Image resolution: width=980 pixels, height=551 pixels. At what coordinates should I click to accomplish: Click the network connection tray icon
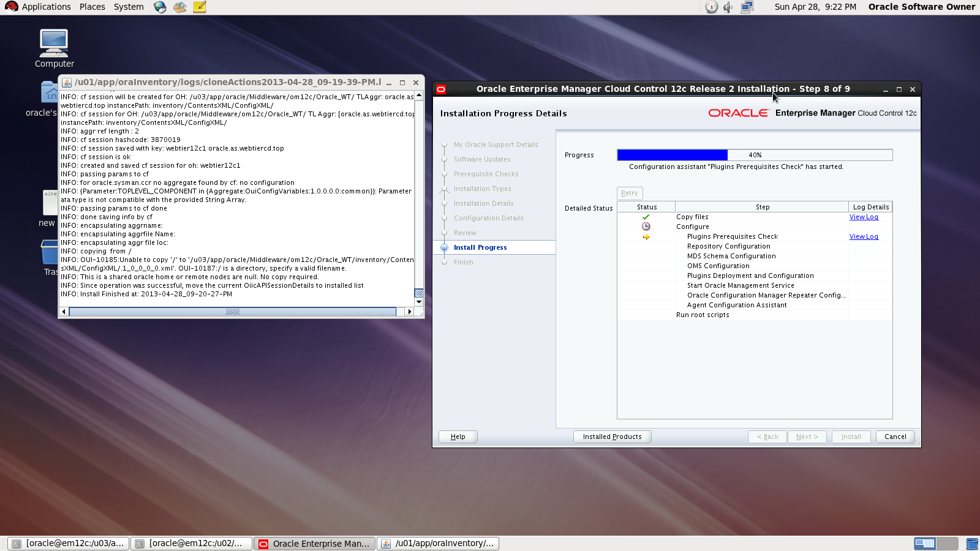(747, 7)
